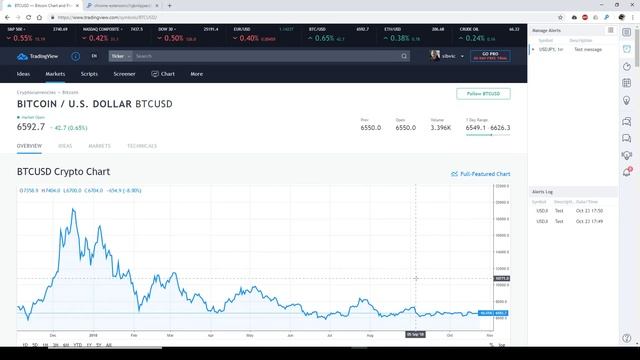Open the user account dropdown arrow

[462, 56]
